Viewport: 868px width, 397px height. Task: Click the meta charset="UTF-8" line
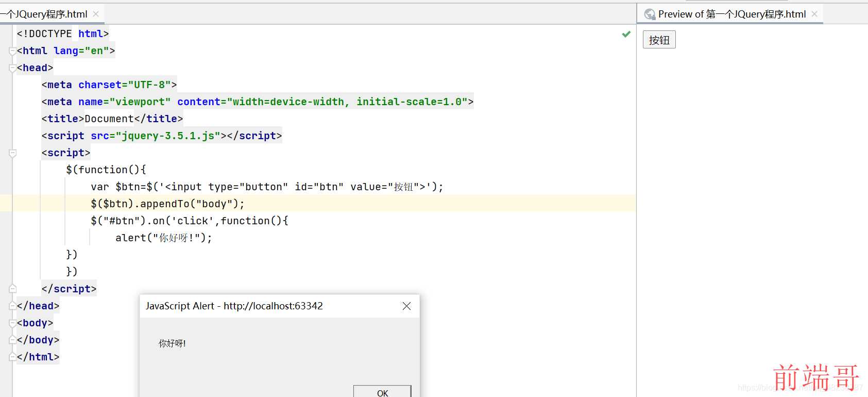click(109, 85)
